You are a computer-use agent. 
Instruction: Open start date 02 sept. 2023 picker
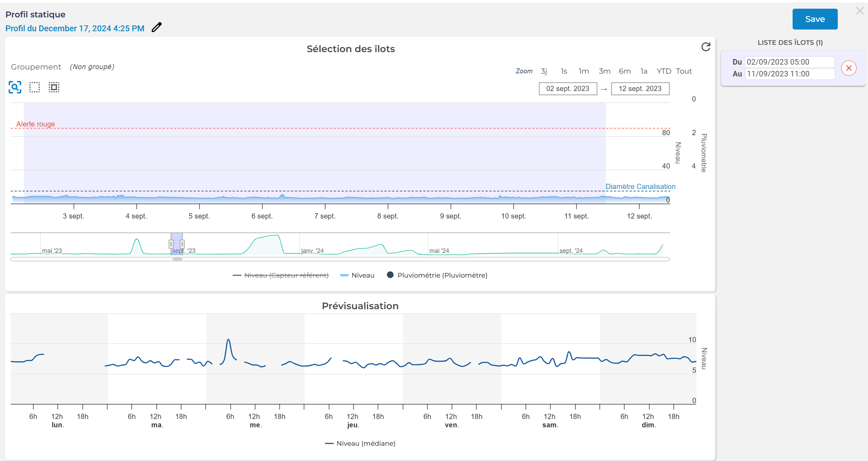pos(567,89)
